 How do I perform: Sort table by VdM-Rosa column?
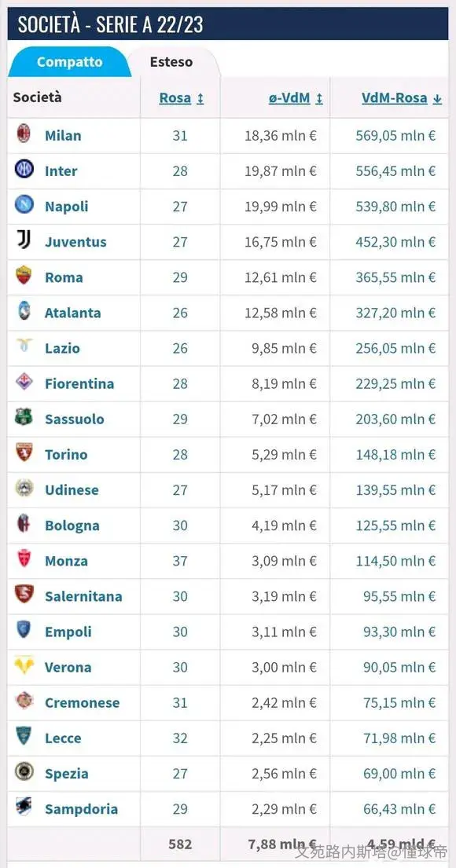pyautogui.click(x=402, y=98)
